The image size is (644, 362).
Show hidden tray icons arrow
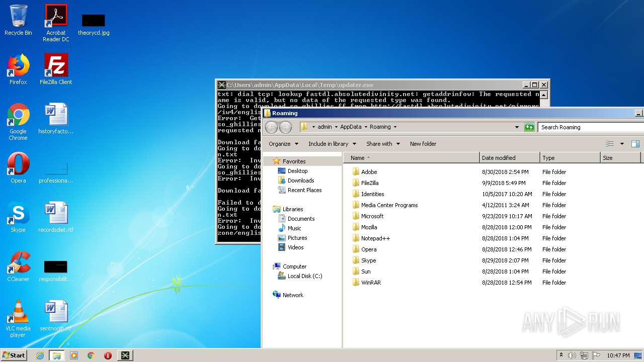561,355
